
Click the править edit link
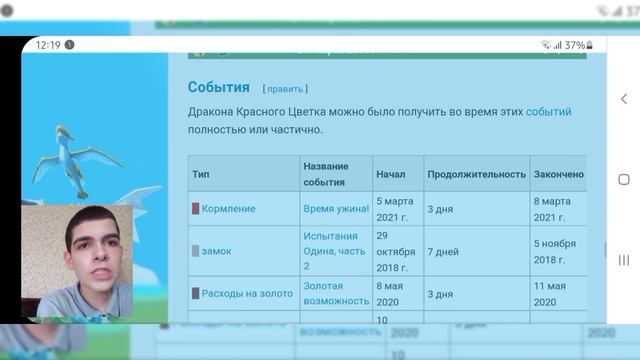[x=285, y=89]
